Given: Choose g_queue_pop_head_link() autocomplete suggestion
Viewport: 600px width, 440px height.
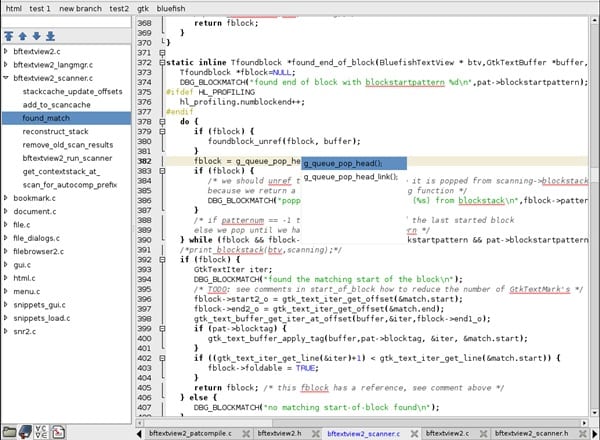Looking at the screenshot, I should click(354, 177).
